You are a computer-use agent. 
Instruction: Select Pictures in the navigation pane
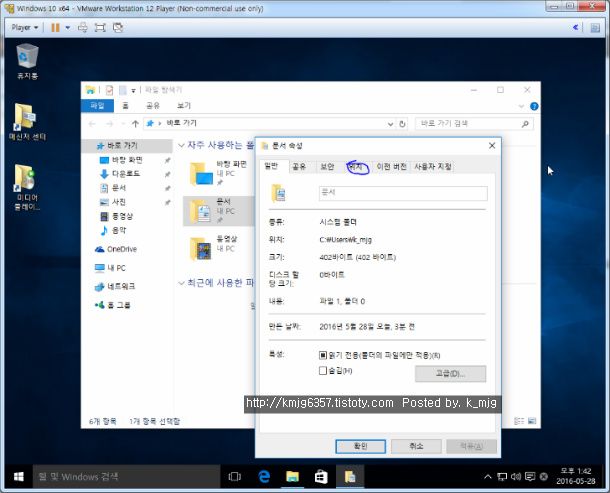pyautogui.click(x=119, y=202)
